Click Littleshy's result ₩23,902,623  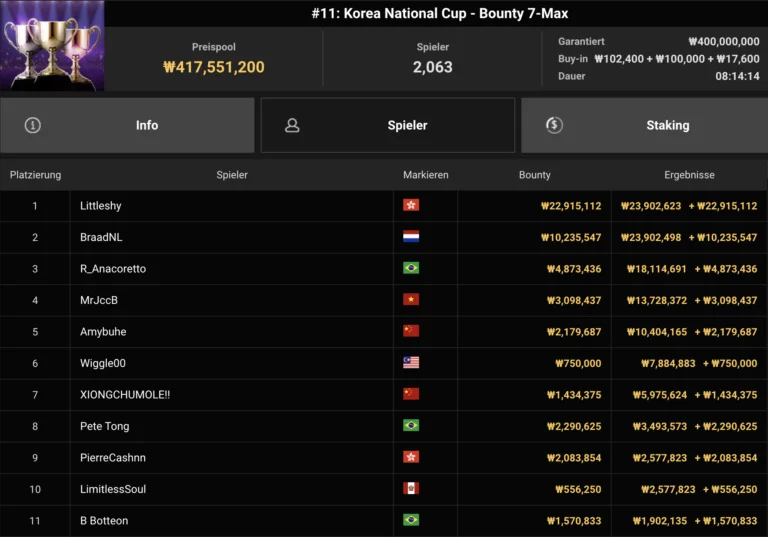click(651, 206)
